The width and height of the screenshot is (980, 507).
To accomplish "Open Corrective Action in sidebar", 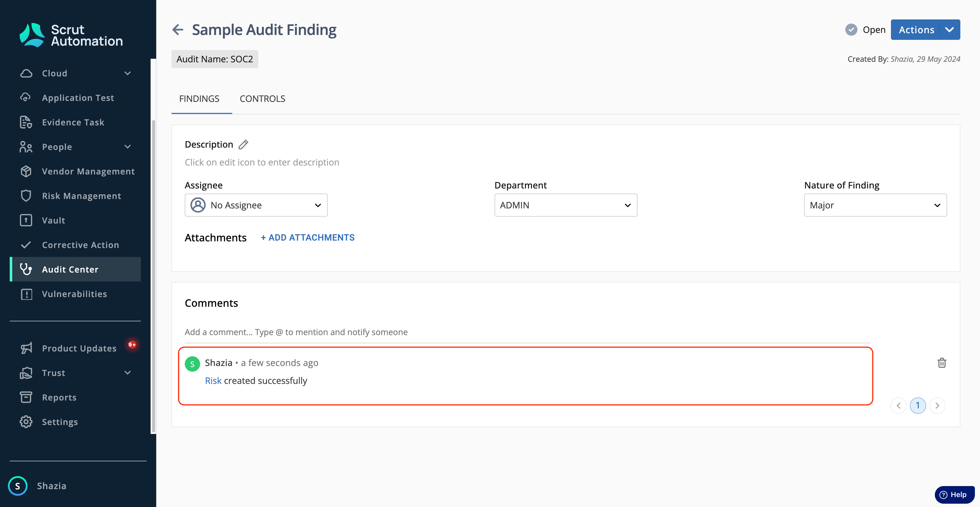I will pos(75,245).
